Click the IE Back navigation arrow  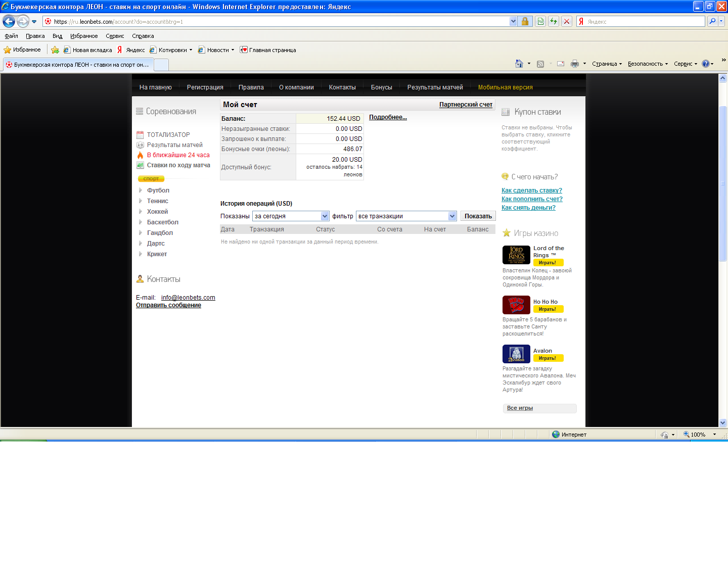coord(9,21)
